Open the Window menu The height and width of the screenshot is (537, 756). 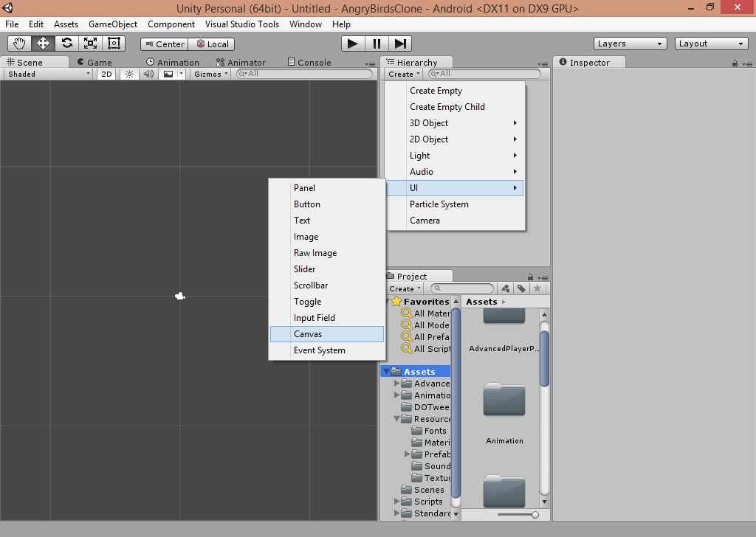tap(305, 24)
